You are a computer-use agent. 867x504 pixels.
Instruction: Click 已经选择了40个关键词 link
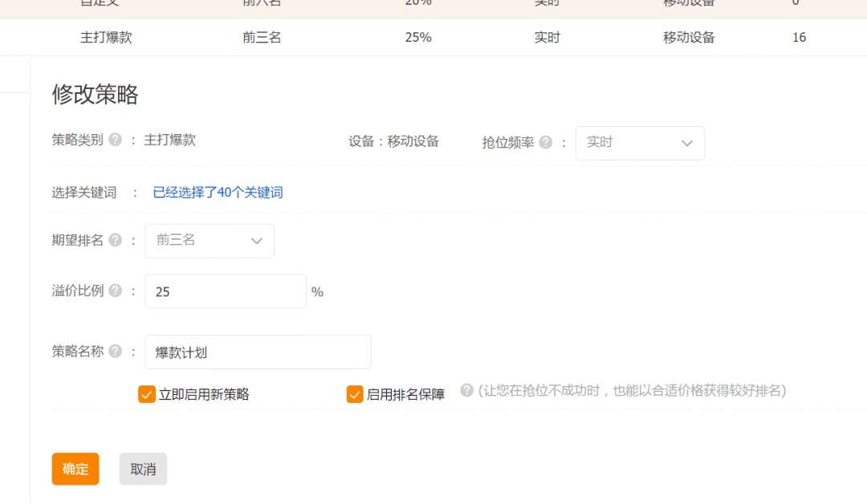218,193
